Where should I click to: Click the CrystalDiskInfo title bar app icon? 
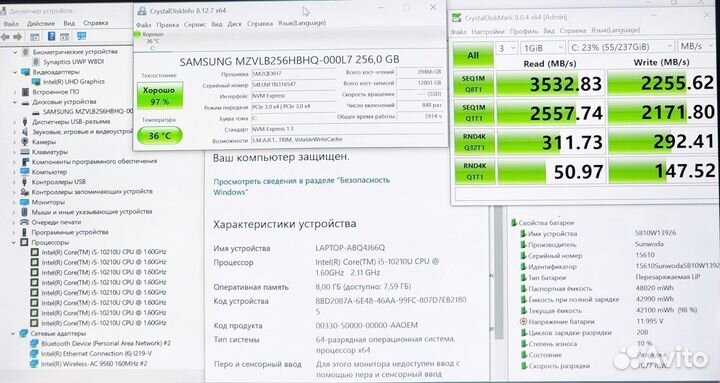pos(142,11)
